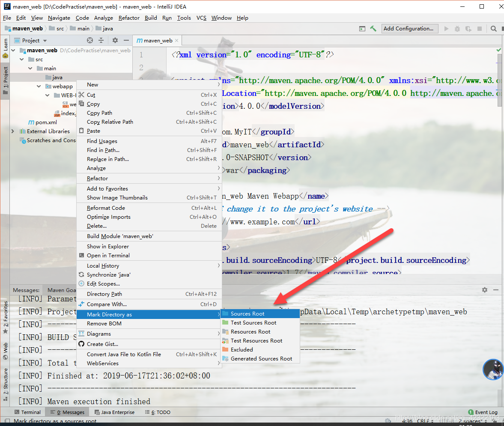Viewport: 504px width, 426px height.
Task: Expand the New submenu in context menu
Action: (x=149, y=84)
